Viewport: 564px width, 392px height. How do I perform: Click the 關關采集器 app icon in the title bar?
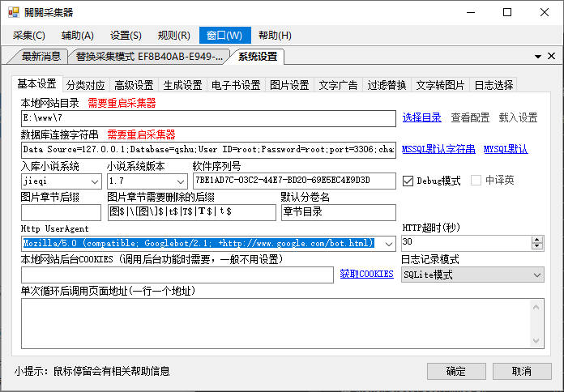13,13
